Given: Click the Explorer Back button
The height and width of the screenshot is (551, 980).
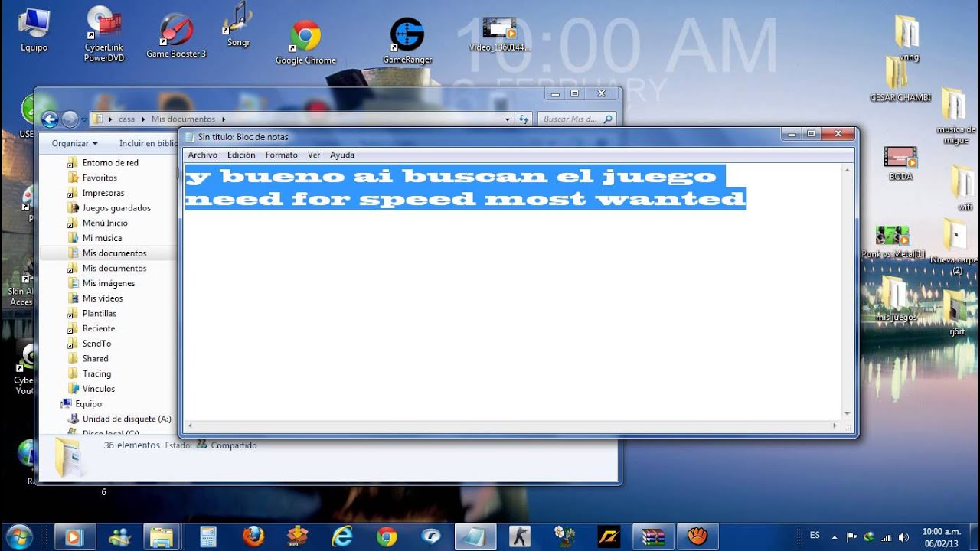Looking at the screenshot, I should (x=50, y=119).
